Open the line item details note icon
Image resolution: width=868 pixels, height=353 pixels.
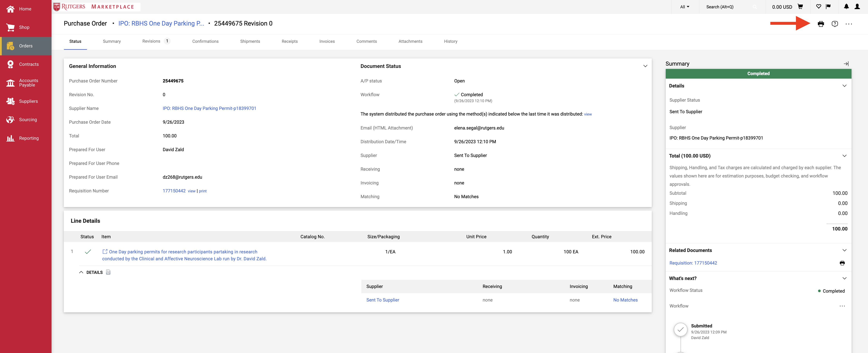[x=108, y=272]
